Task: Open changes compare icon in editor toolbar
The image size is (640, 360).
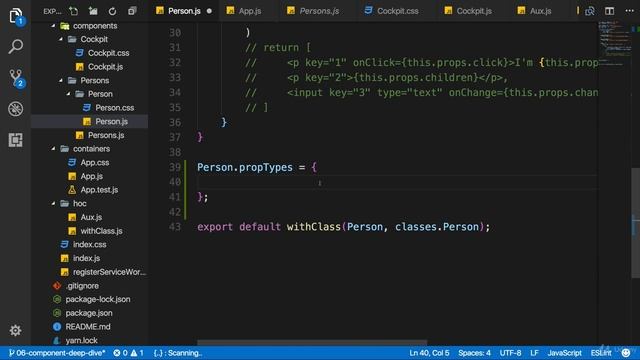Action: pos(590,11)
